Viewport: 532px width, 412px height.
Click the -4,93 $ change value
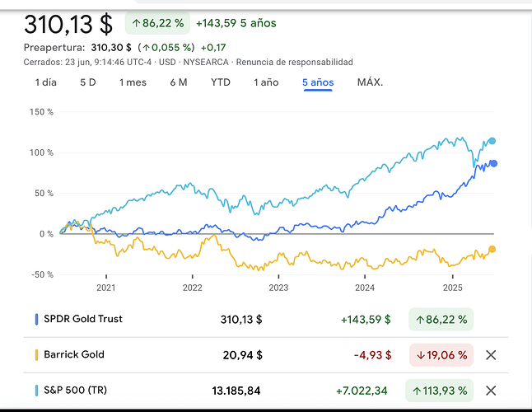coord(372,355)
